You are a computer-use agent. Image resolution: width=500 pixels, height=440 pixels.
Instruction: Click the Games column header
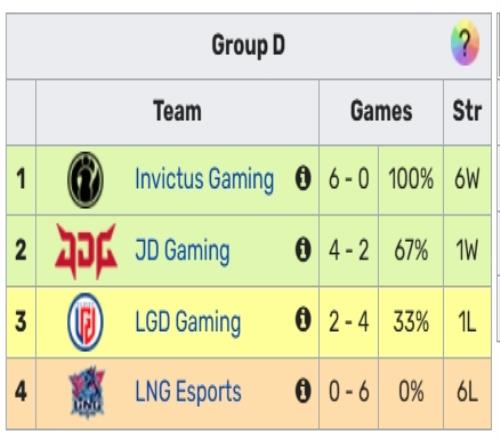click(x=381, y=112)
